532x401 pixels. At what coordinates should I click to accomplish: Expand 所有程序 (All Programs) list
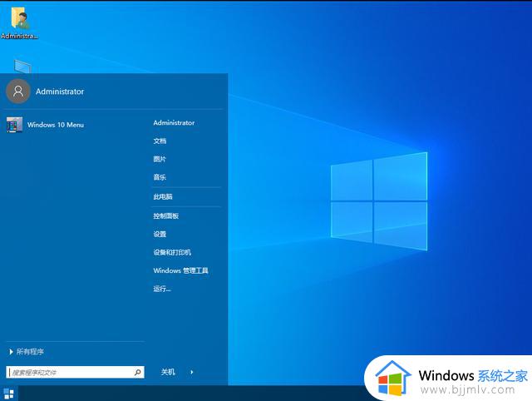pos(27,352)
